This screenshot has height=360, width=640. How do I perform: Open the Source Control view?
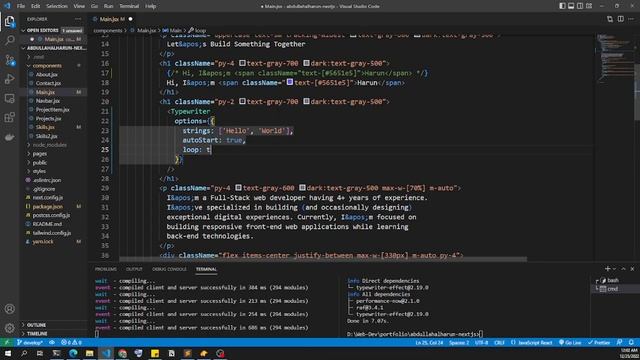point(9,60)
